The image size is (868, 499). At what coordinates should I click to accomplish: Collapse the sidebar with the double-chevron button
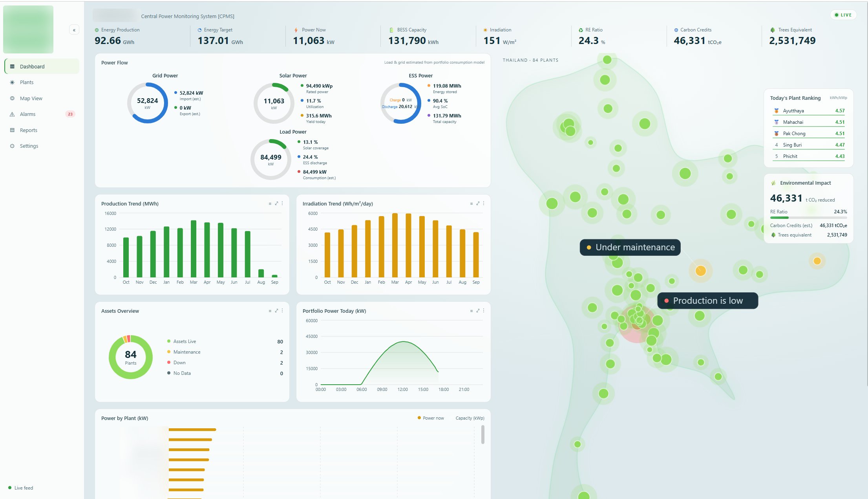[x=74, y=30]
